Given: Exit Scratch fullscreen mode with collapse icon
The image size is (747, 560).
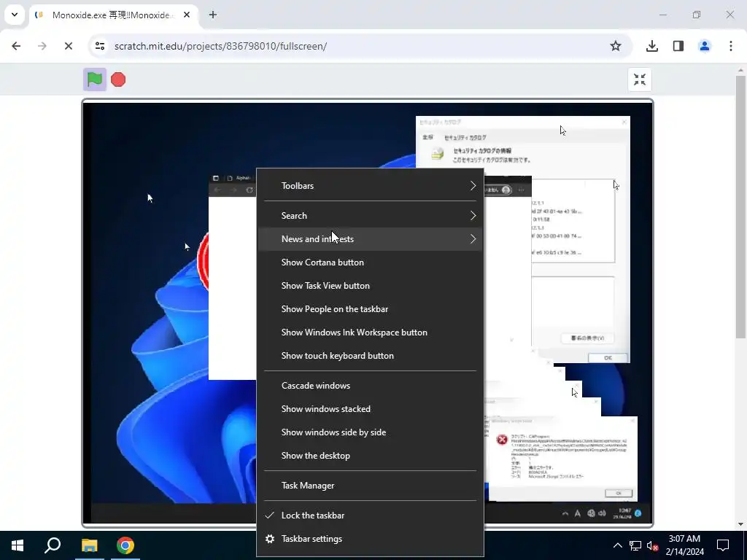Looking at the screenshot, I should point(639,79).
